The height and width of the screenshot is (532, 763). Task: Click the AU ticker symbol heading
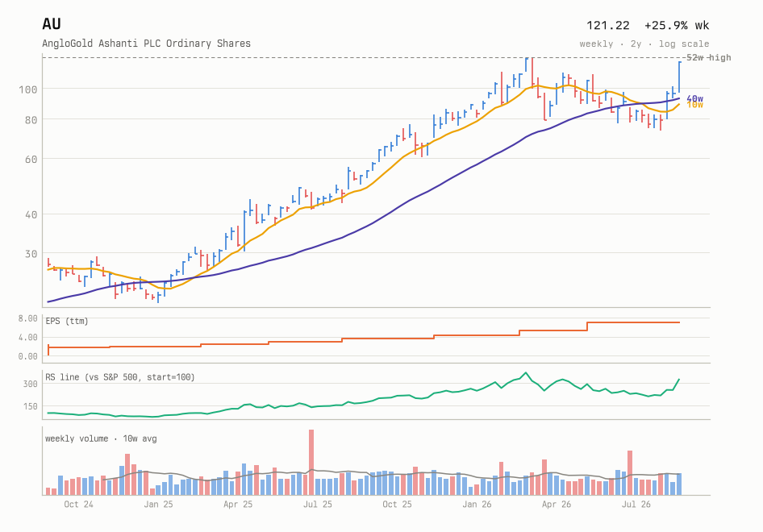pyautogui.click(x=52, y=24)
